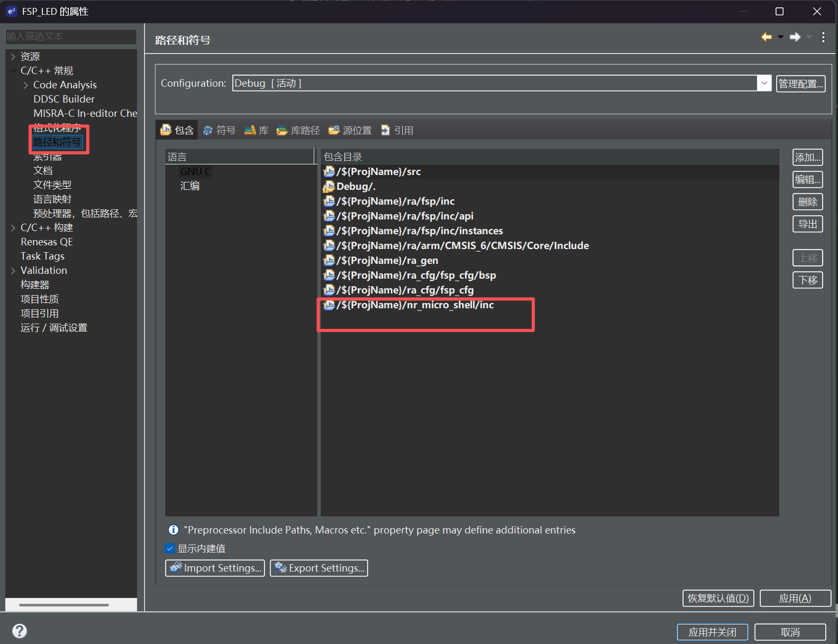Expand the Validation tree node
The height and width of the screenshot is (644, 838).
(x=13, y=271)
